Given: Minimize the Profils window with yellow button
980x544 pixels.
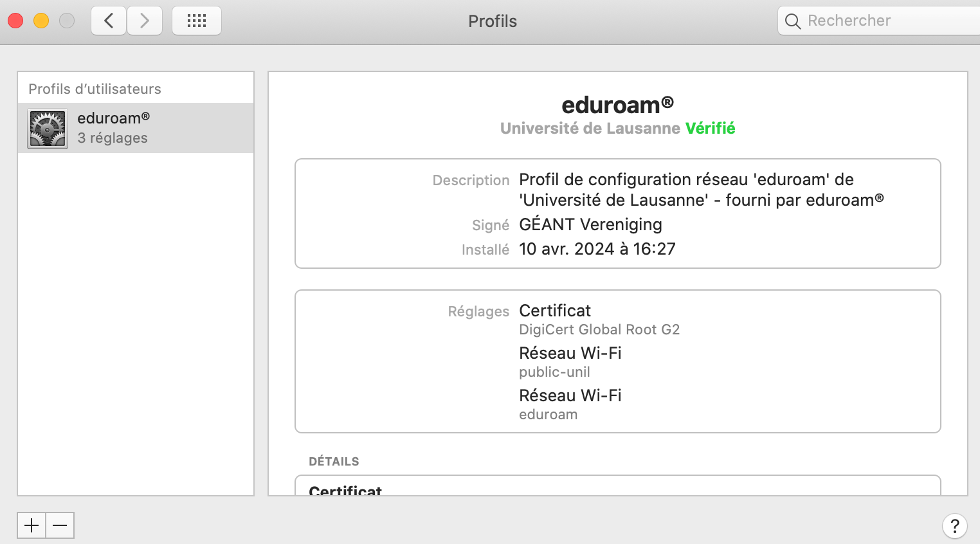Looking at the screenshot, I should click(x=41, y=21).
